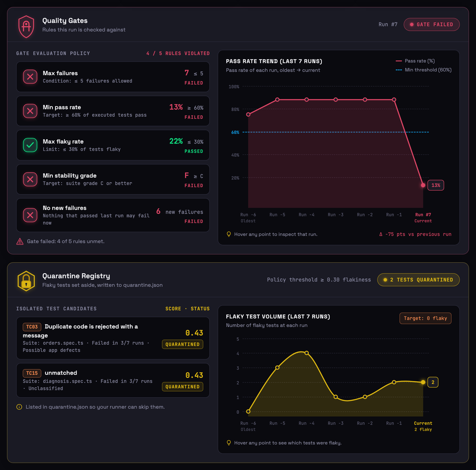This screenshot has width=476, height=470.
Task: Click the 22% flaky rate value
Action: pos(176,141)
